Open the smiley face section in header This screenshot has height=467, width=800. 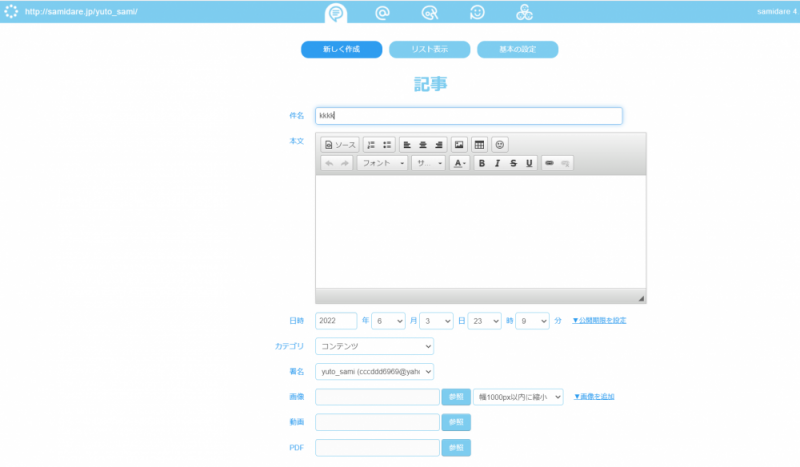coord(478,12)
